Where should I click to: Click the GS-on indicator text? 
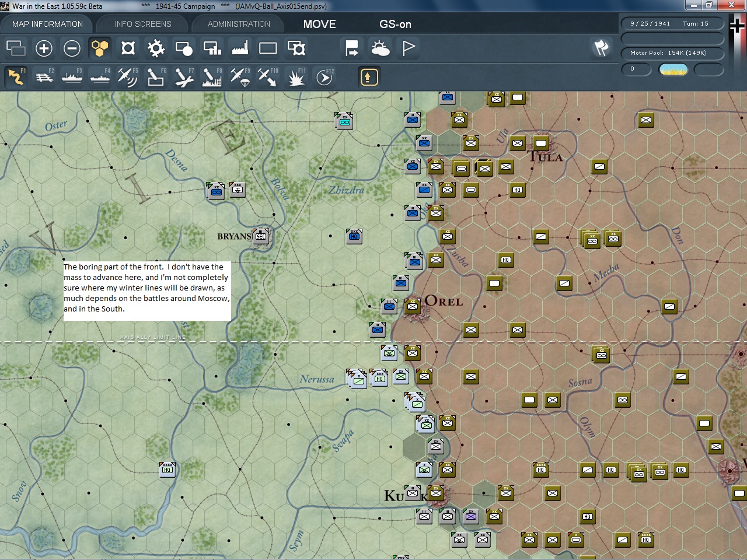point(395,24)
